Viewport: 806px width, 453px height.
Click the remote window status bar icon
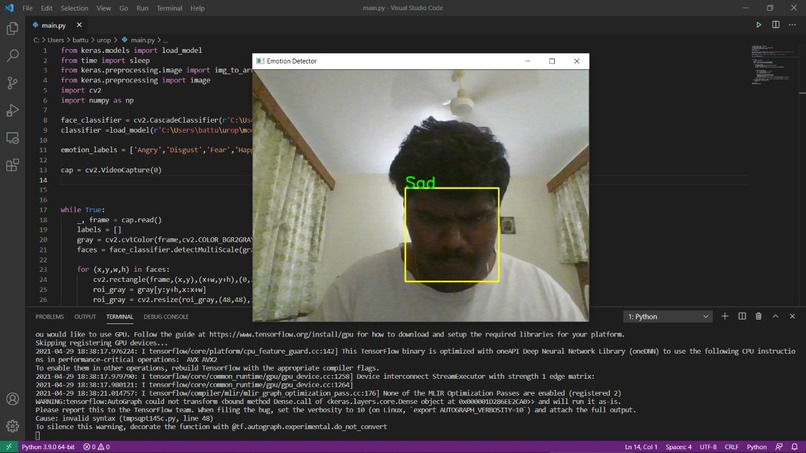9,447
